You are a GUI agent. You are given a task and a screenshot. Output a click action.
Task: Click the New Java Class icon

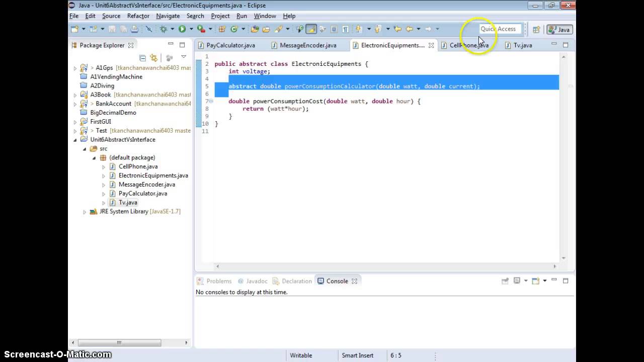click(x=234, y=29)
